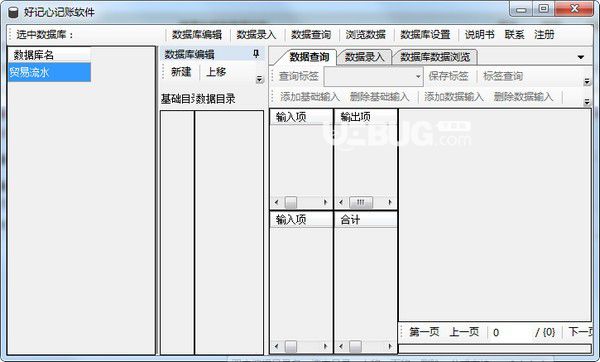600x362 pixels.
Task: Go to 第一页 first page
Action: coord(424,332)
